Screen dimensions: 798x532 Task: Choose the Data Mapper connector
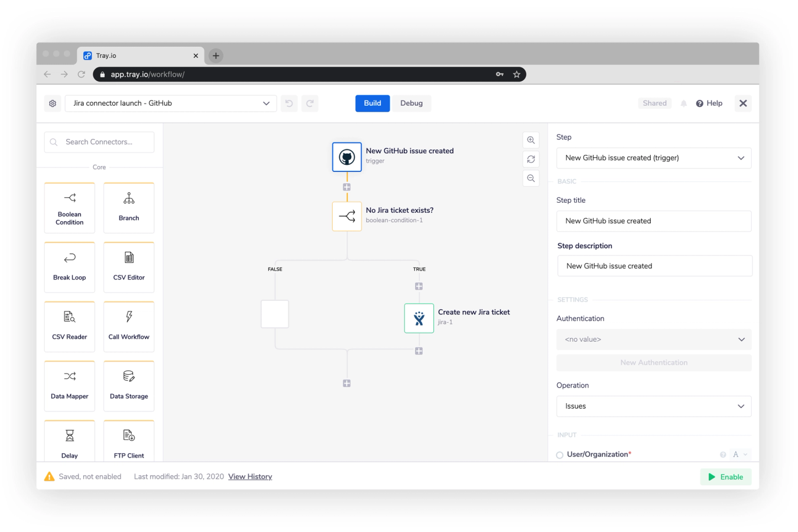coord(70,386)
